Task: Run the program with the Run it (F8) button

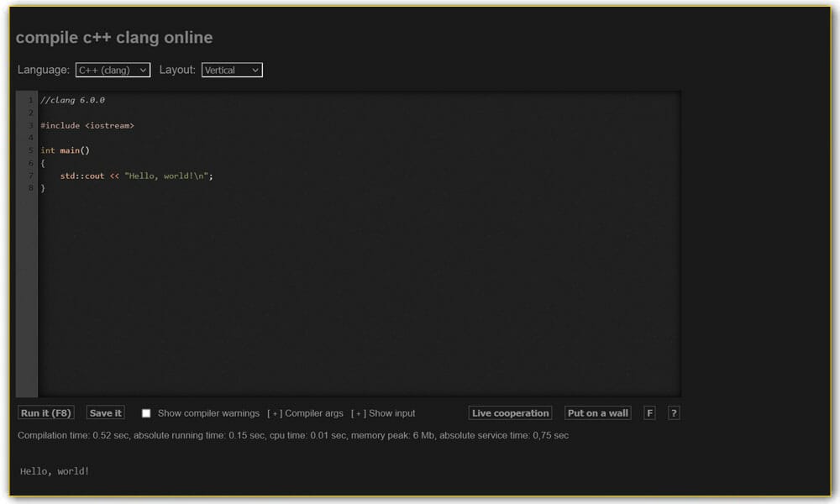Action: pyautogui.click(x=45, y=412)
